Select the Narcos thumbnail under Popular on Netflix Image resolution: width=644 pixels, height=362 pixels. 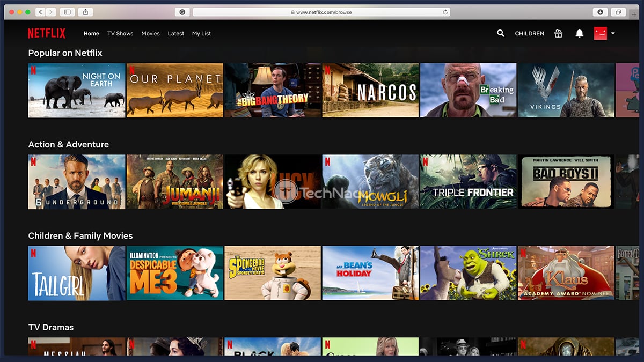(x=370, y=90)
